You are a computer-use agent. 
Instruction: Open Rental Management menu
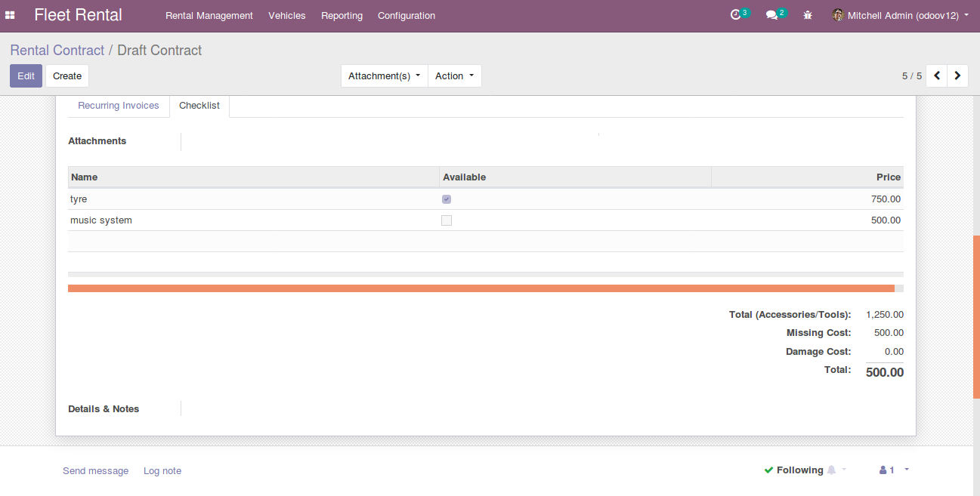[x=209, y=15]
